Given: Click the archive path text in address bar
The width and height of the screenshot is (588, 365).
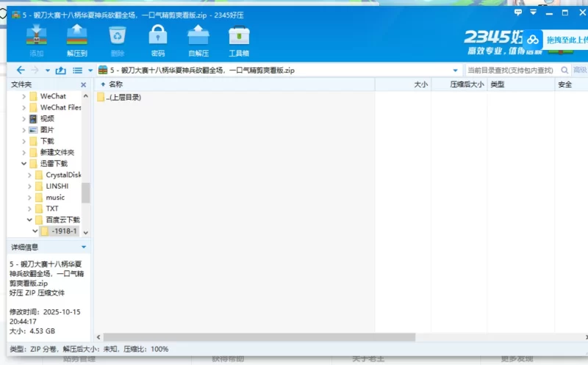Looking at the screenshot, I should point(202,71).
